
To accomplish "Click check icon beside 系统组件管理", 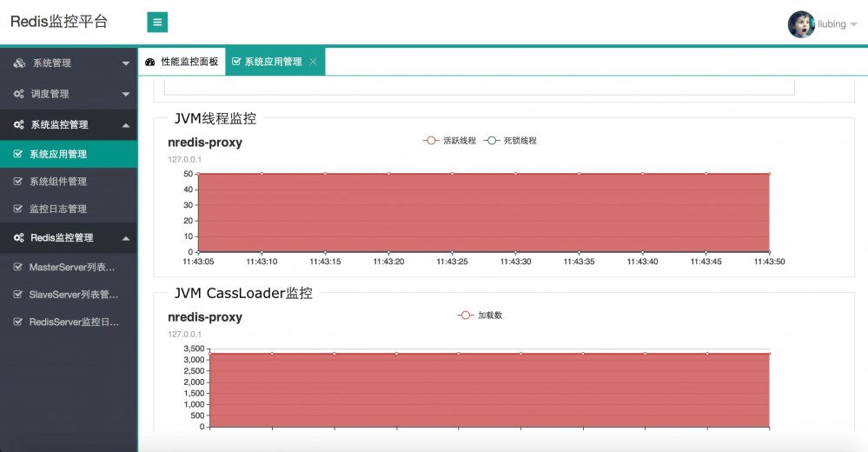I will pos(17,181).
